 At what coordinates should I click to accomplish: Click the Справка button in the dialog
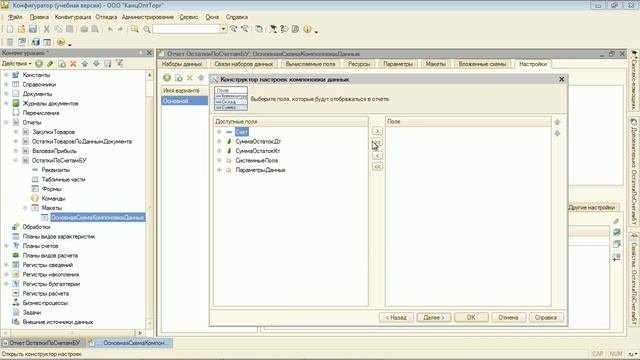pyautogui.click(x=546, y=317)
